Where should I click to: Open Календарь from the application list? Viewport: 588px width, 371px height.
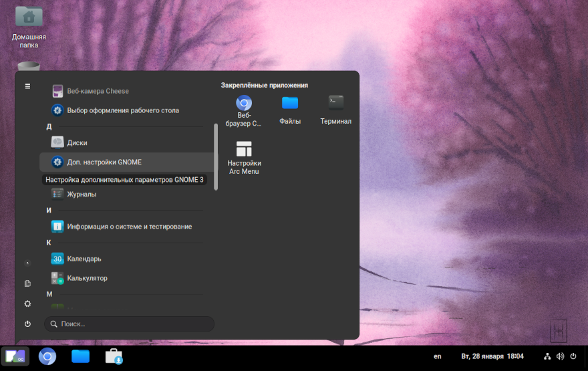pyautogui.click(x=84, y=259)
